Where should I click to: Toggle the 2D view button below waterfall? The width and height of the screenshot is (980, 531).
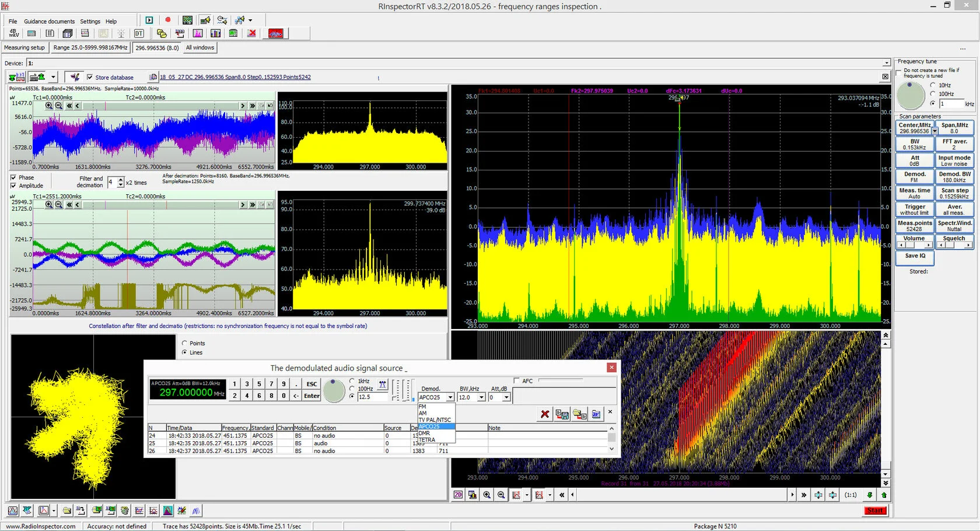(x=458, y=495)
